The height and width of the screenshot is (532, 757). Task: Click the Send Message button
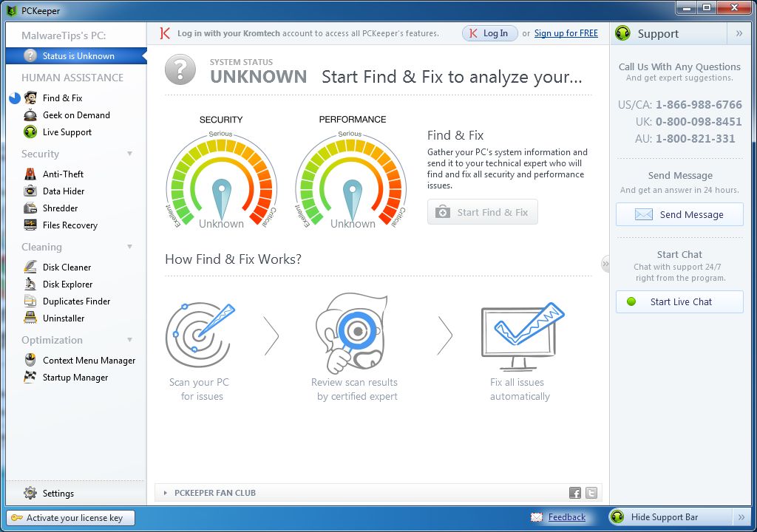(679, 214)
